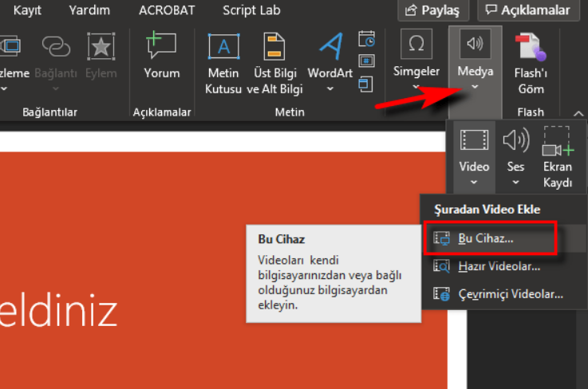Click the zoom slides icon at left
Image resolution: width=588 pixels, height=389 pixels.
(x=10, y=46)
